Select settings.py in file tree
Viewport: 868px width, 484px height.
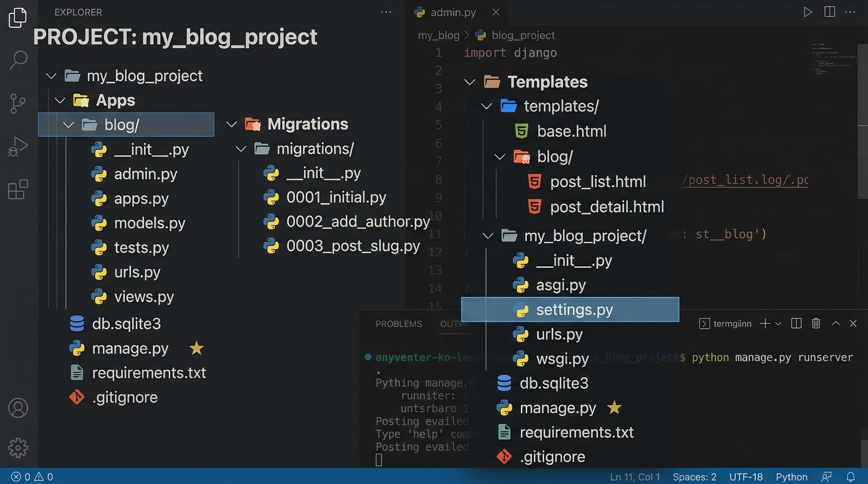(574, 310)
